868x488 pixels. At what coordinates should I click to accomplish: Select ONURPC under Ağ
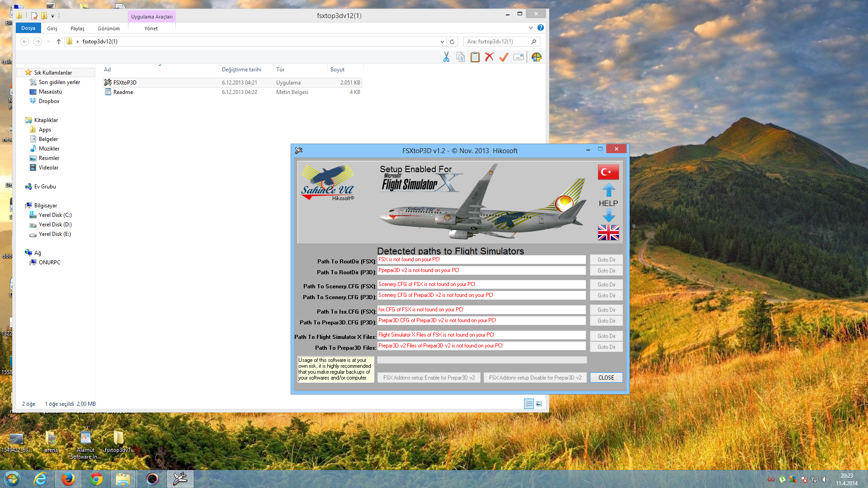tap(49, 263)
